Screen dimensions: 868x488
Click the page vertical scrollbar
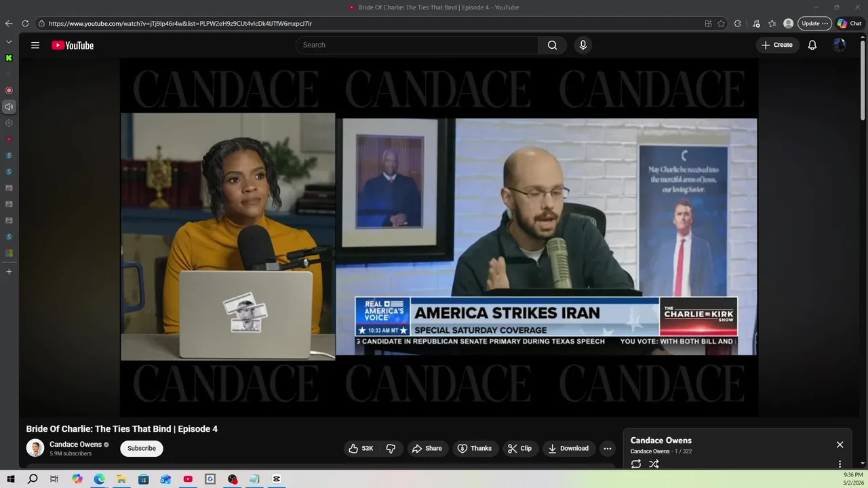pos(863,81)
